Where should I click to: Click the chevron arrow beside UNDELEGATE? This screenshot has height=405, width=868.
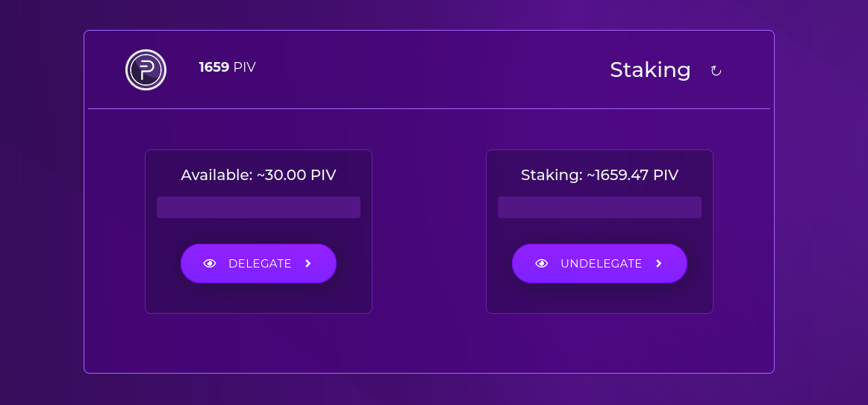pos(659,264)
